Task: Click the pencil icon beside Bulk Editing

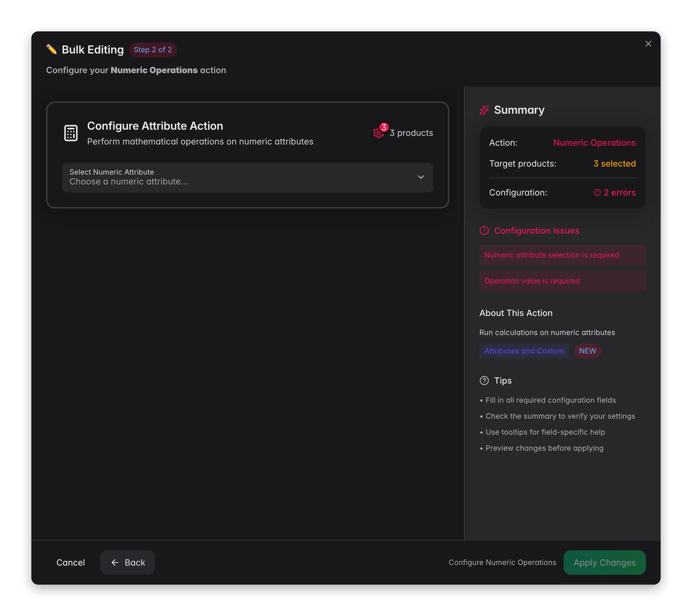Action: pos(51,49)
